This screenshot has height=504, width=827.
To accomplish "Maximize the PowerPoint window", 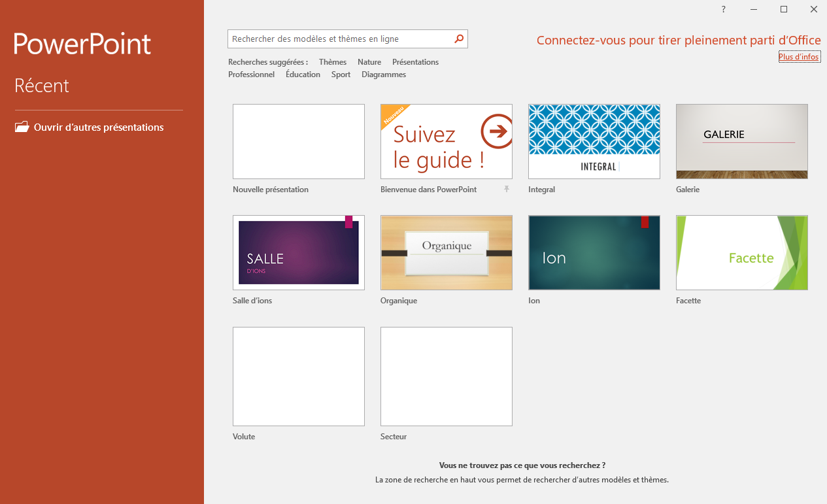I will [x=784, y=9].
